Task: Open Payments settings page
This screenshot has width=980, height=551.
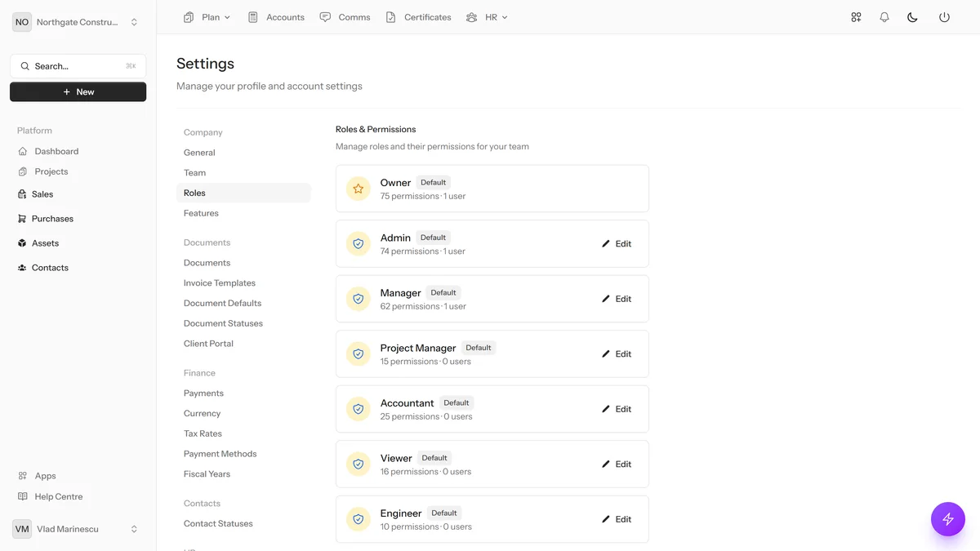Action: point(243,393)
